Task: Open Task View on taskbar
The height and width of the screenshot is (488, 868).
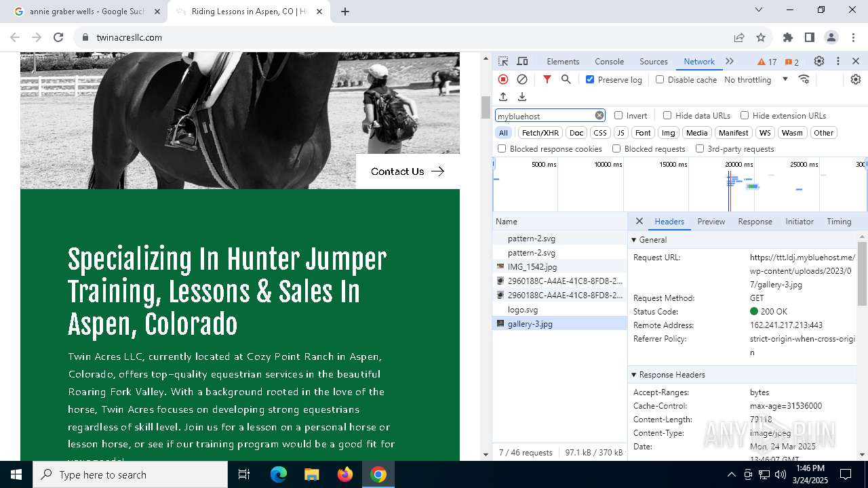Action: coord(244,474)
